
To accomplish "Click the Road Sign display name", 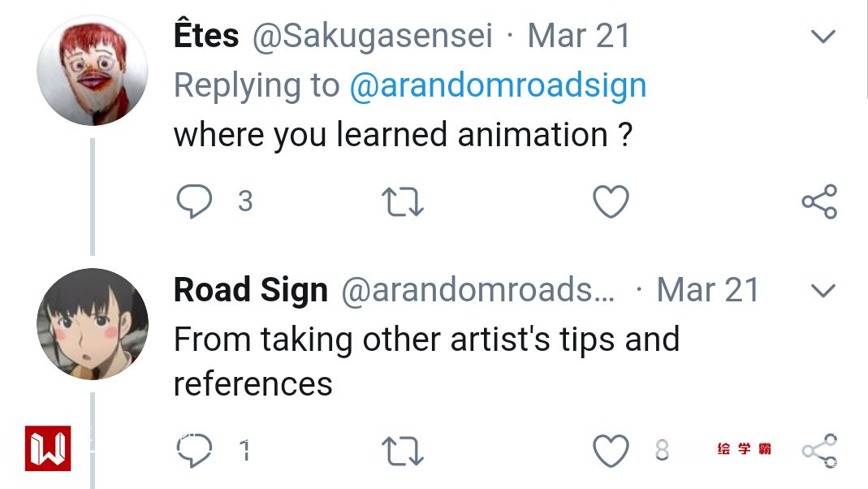I will click(250, 290).
